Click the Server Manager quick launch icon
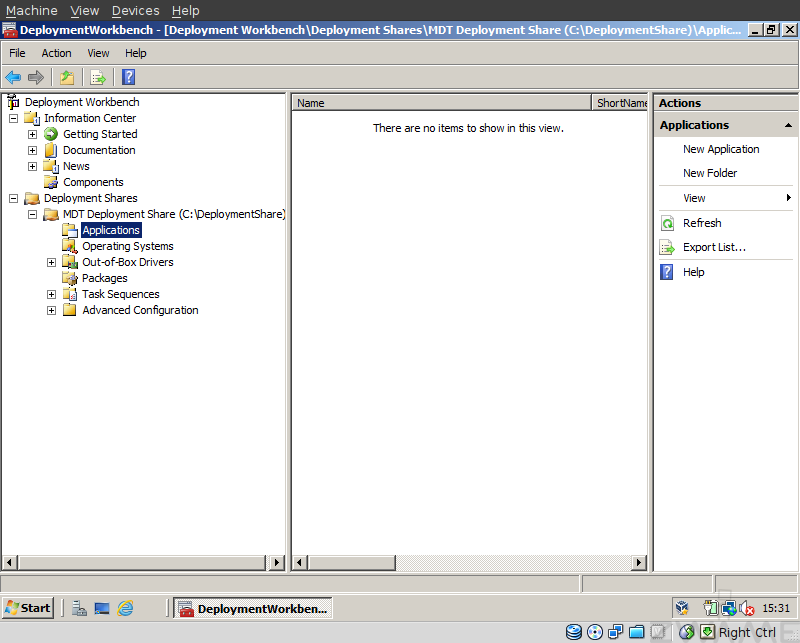 [79, 608]
